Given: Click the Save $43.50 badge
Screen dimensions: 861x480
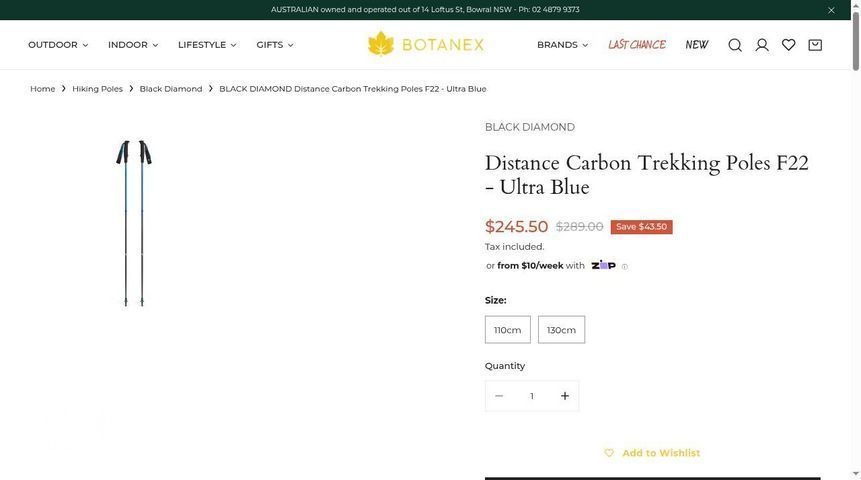Looking at the screenshot, I should (641, 227).
